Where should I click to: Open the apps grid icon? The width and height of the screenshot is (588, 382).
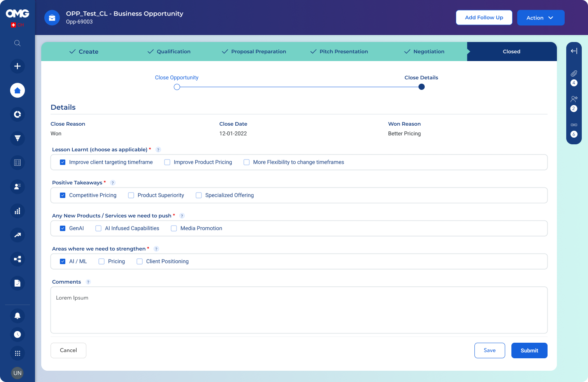[x=17, y=353]
